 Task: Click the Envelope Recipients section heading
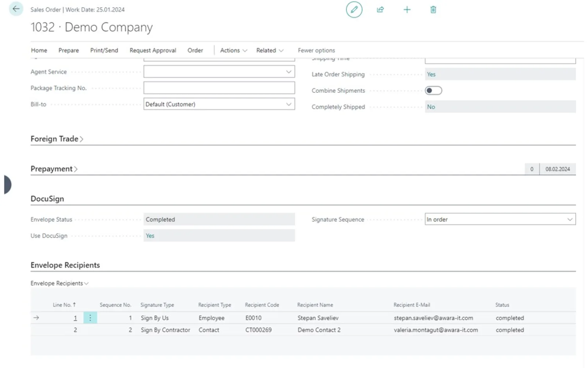(x=65, y=265)
